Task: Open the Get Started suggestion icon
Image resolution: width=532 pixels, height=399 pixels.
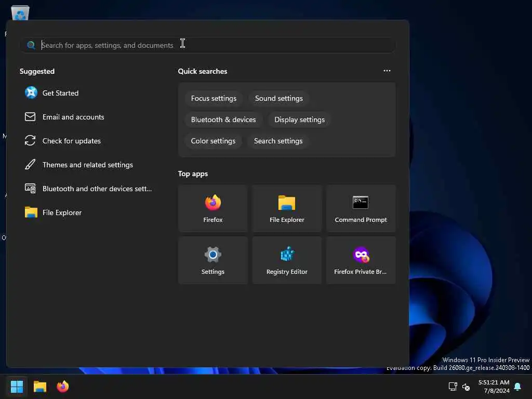Action: 31,92
